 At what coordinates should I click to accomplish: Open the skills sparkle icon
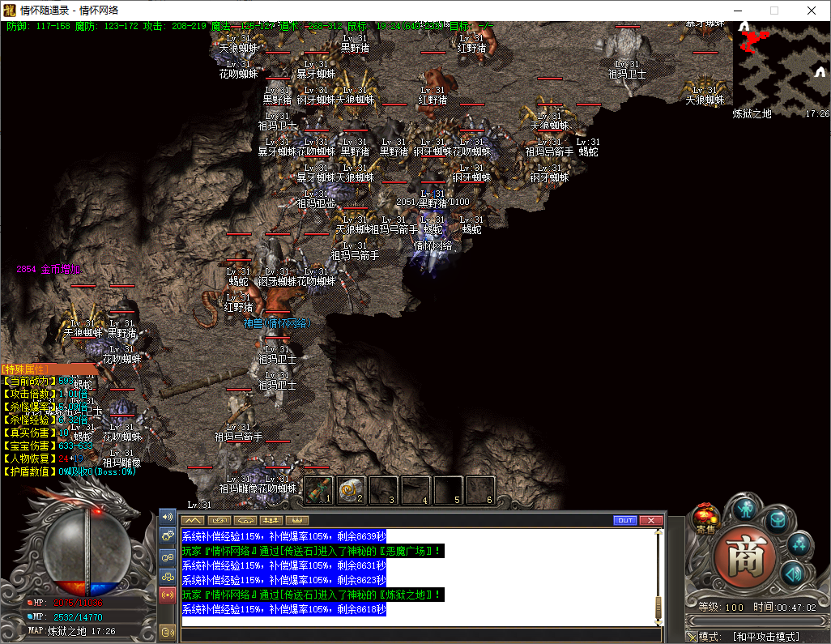pyautogui.click(x=799, y=544)
